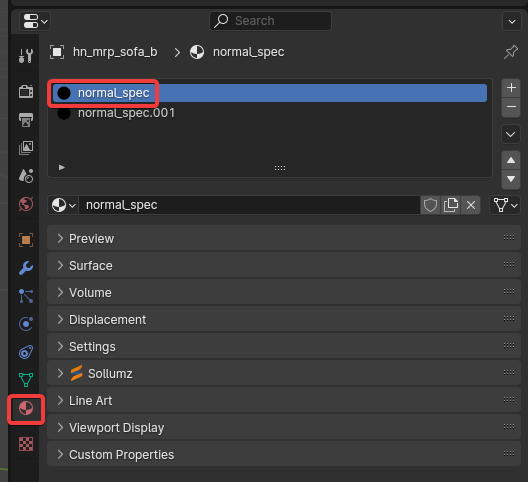Move material slot down in list

(x=511, y=179)
